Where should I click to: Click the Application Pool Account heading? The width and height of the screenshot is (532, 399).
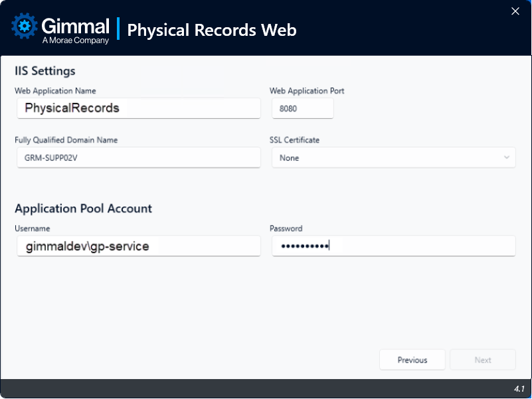coord(83,208)
